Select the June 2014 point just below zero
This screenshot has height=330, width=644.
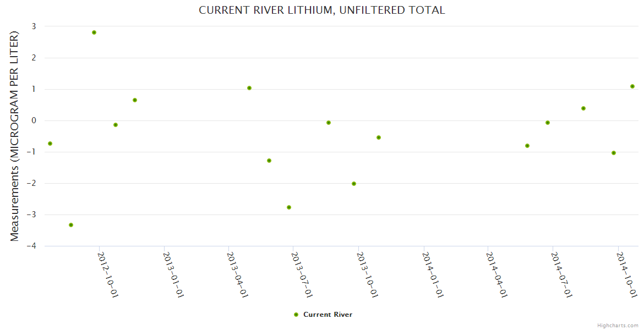[548, 123]
